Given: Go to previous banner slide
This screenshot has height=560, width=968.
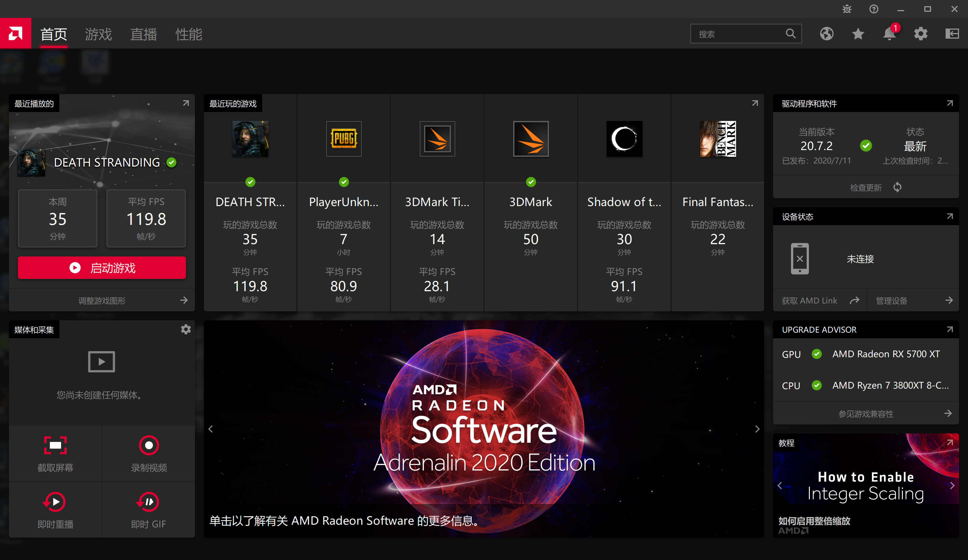Looking at the screenshot, I should [211, 429].
